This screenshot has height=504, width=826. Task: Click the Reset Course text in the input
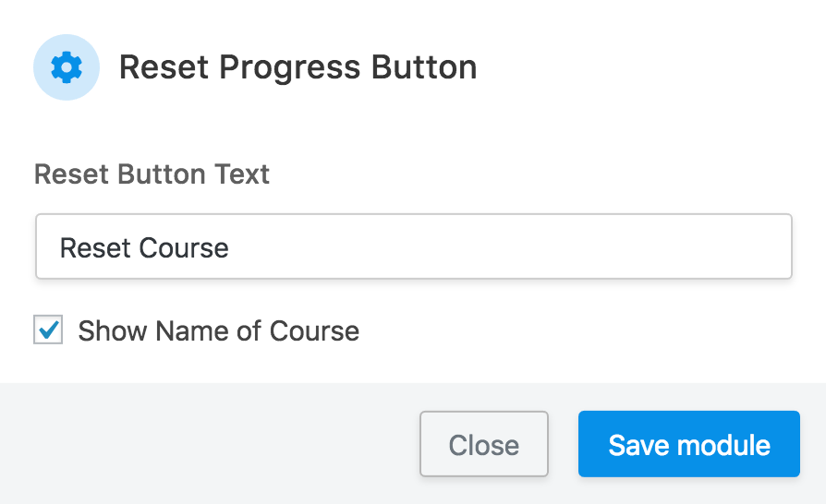coord(144,247)
